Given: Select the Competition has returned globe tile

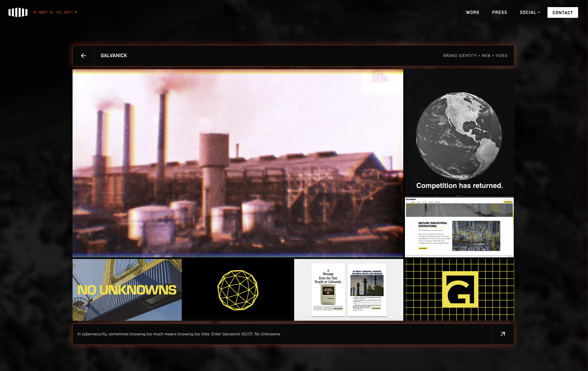Looking at the screenshot, I should pos(459,132).
